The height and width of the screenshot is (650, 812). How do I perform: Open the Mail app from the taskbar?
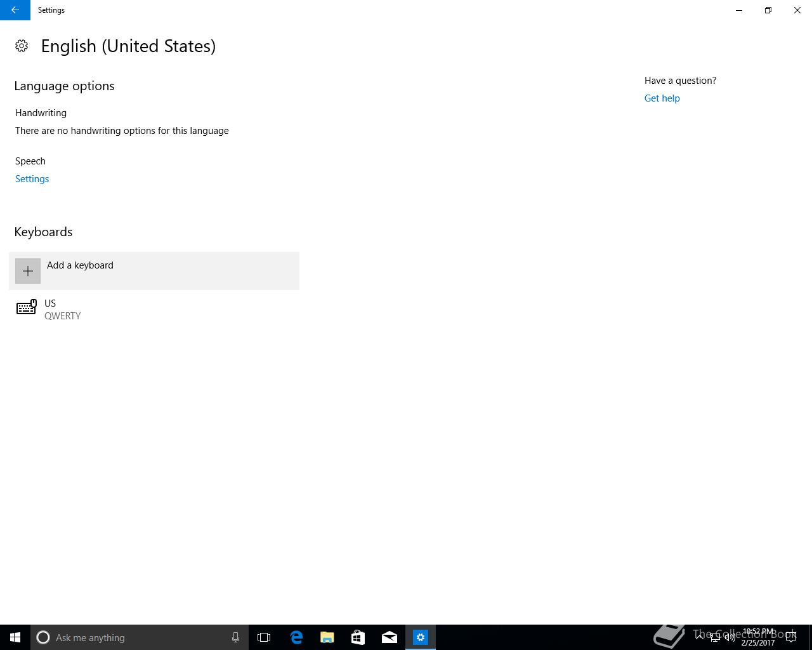[390, 637]
